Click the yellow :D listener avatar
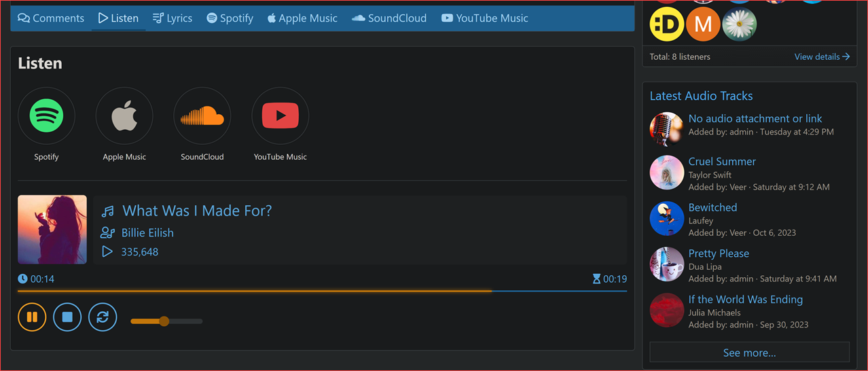 click(x=667, y=25)
